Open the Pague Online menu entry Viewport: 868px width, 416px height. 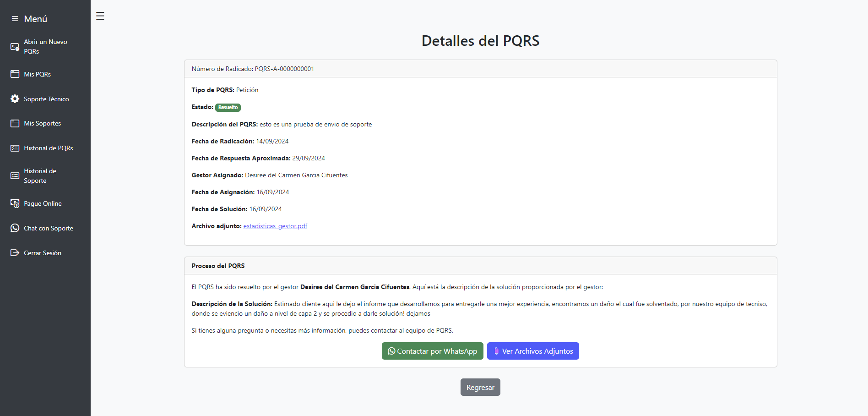click(43, 203)
